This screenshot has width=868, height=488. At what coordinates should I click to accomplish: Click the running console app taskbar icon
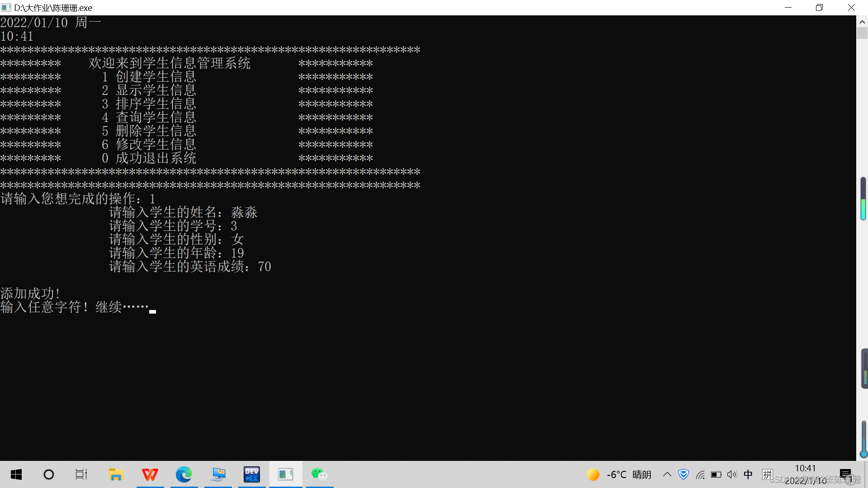click(x=286, y=474)
